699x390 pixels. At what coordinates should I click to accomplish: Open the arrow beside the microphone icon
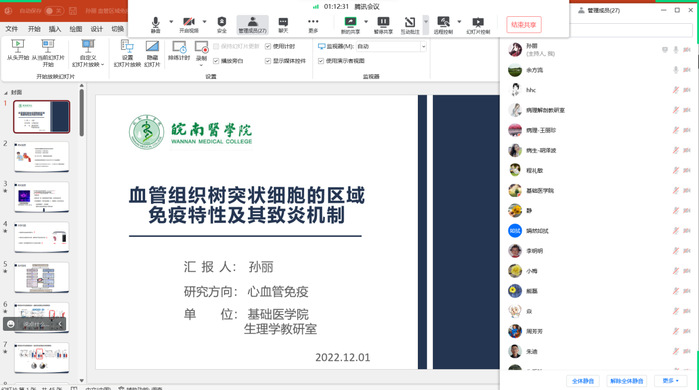(x=171, y=21)
